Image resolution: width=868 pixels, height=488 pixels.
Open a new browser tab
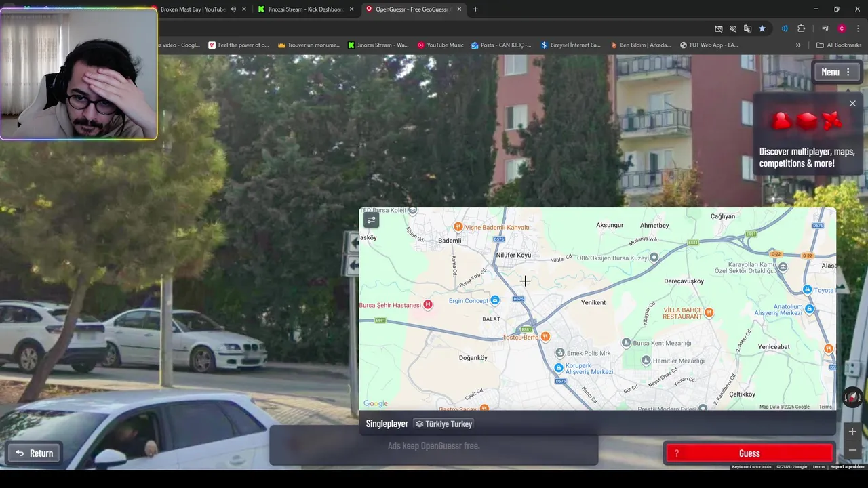[x=475, y=9]
